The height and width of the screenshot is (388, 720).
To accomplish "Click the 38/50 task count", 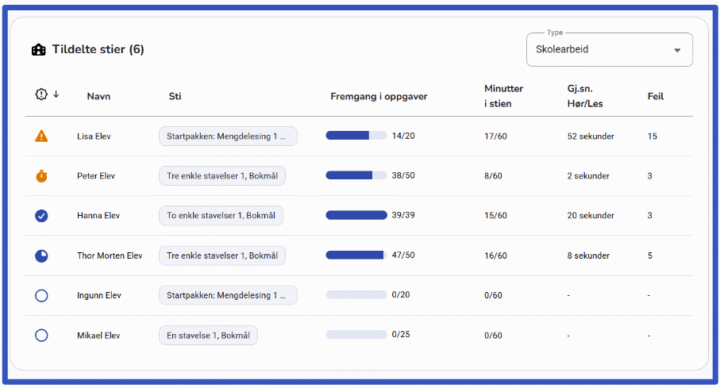I will click(403, 175).
